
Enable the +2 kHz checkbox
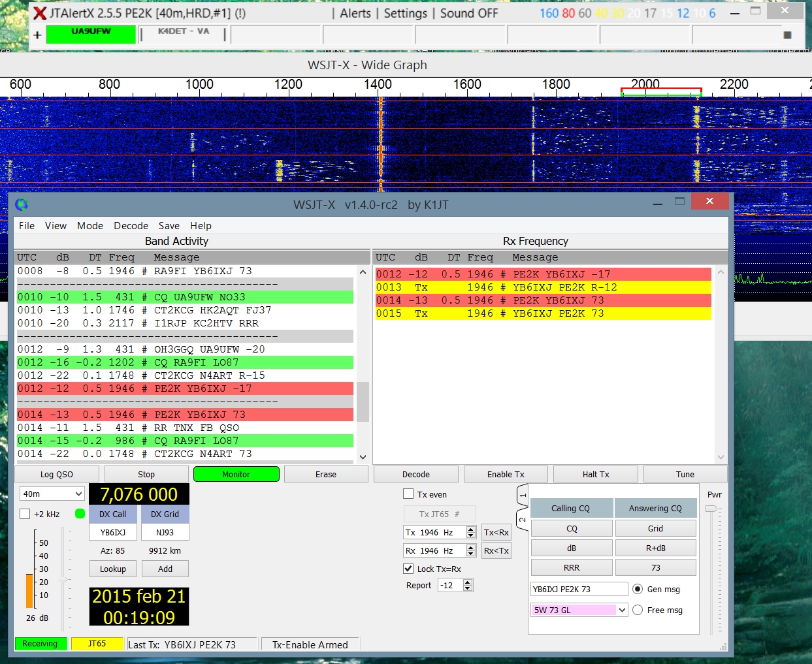tap(25, 514)
